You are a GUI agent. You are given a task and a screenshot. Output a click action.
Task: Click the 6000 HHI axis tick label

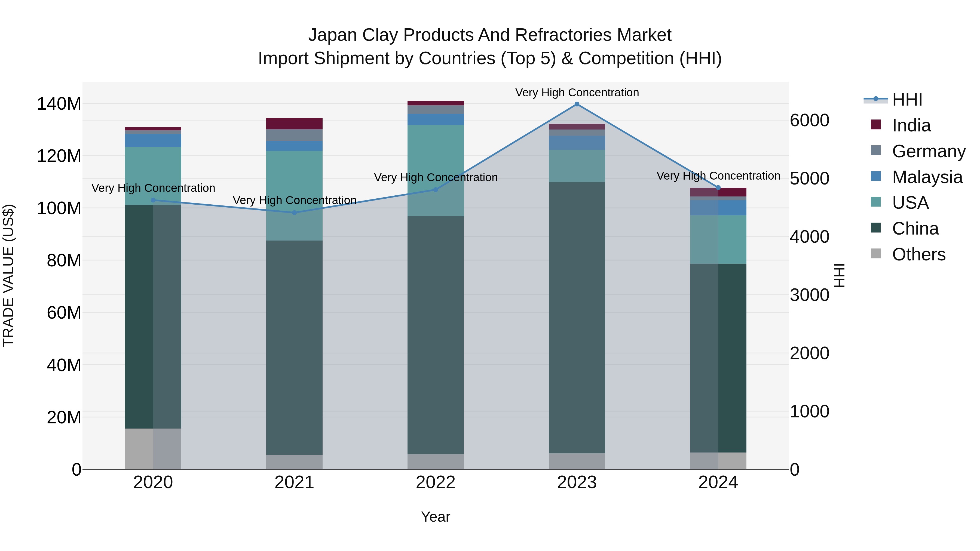[x=810, y=121]
